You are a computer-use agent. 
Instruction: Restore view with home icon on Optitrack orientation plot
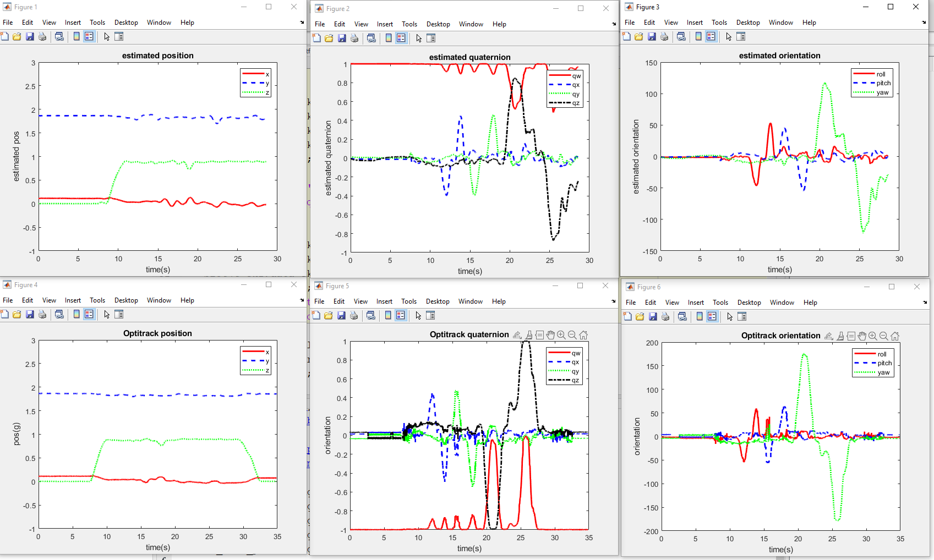click(x=895, y=336)
